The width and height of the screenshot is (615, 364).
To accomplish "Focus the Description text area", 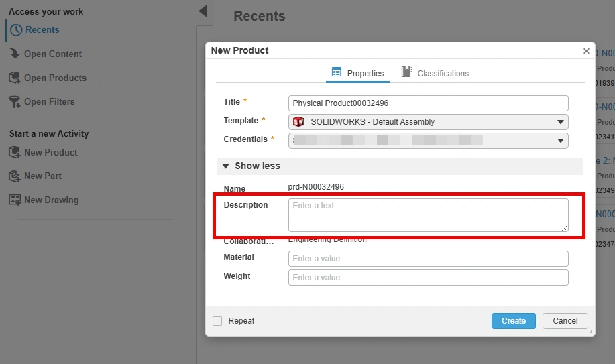I will [x=428, y=215].
